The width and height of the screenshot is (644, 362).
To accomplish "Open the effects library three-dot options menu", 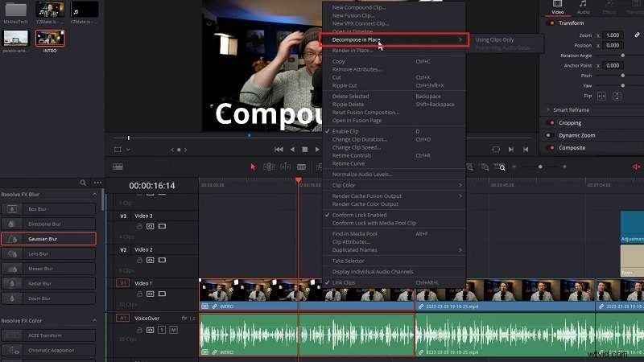I will 97,183.
